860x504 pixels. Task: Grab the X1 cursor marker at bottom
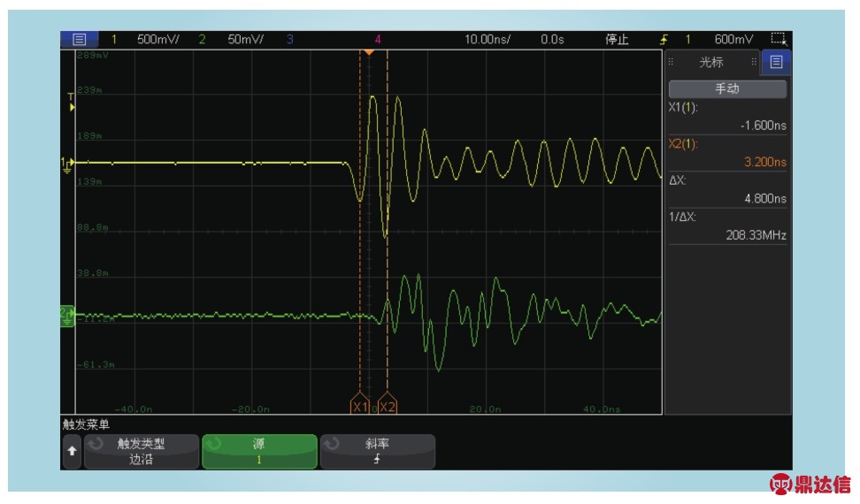(360, 404)
